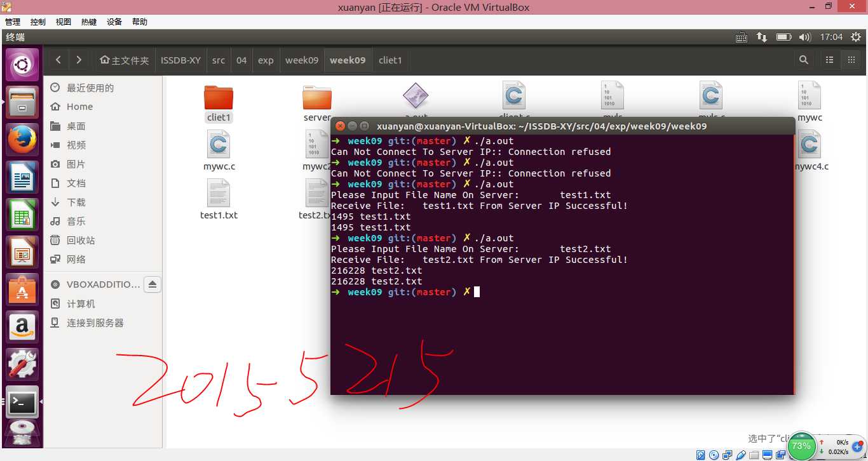
Task: Click VirtualBox hard disk status icon
Action: click(x=701, y=455)
